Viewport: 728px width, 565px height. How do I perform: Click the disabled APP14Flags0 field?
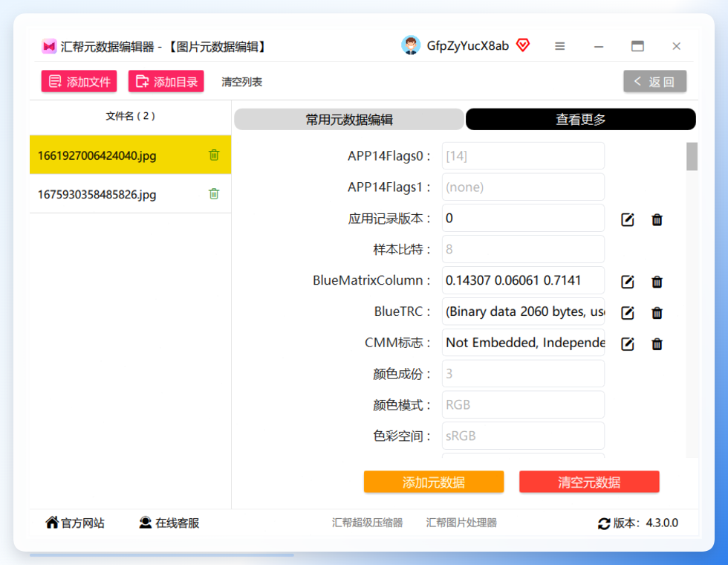click(x=523, y=155)
